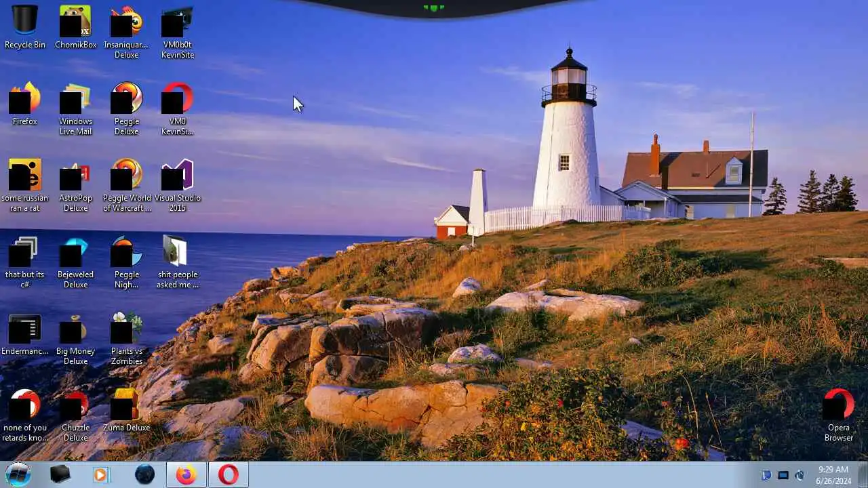Select the Peggle Deluxe desktop icon
Image resolution: width=868 pixels, height=488 pixels.
126,108
